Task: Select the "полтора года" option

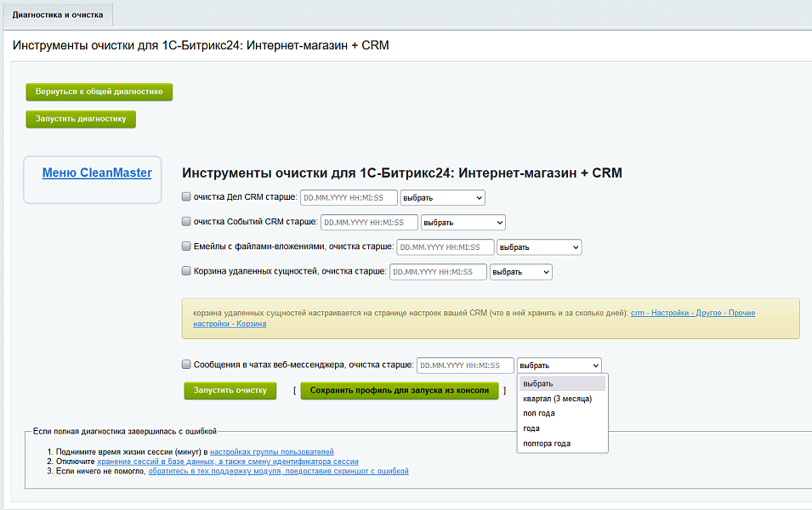Action: click(x=548, y=443)
